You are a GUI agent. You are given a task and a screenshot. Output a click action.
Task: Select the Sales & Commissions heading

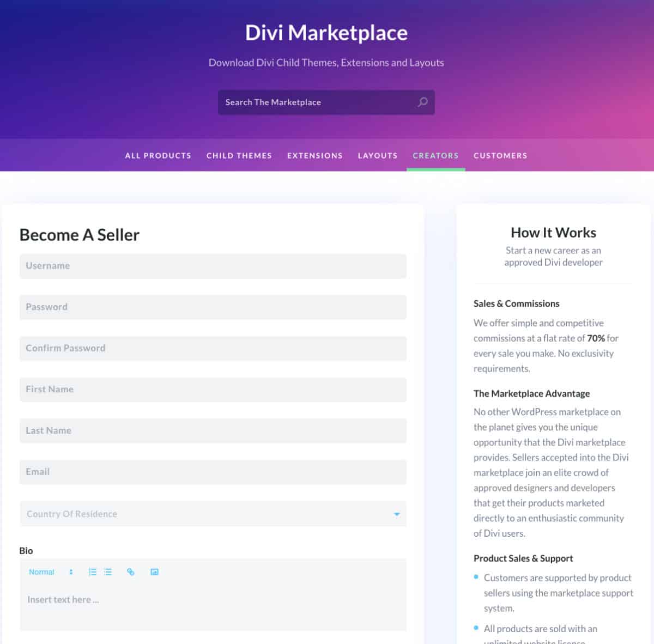tap(517, 303)
